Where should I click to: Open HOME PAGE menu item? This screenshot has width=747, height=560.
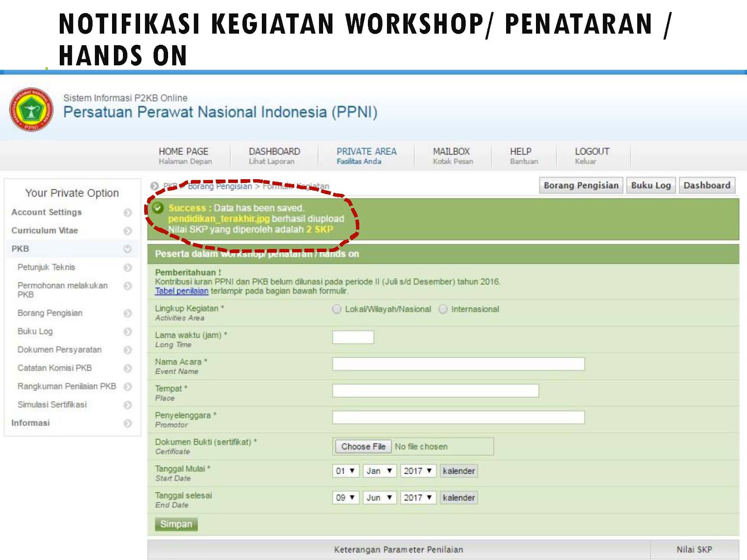coord(185,156)
